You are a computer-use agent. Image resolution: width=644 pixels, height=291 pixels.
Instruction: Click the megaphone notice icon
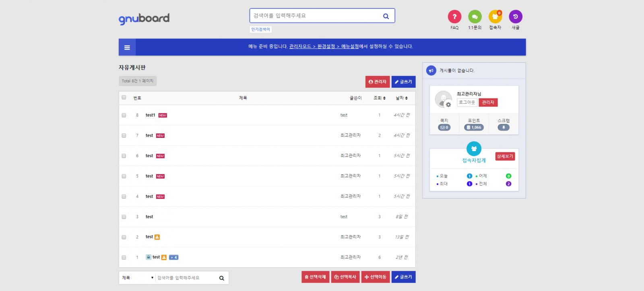tap(431, 70)
